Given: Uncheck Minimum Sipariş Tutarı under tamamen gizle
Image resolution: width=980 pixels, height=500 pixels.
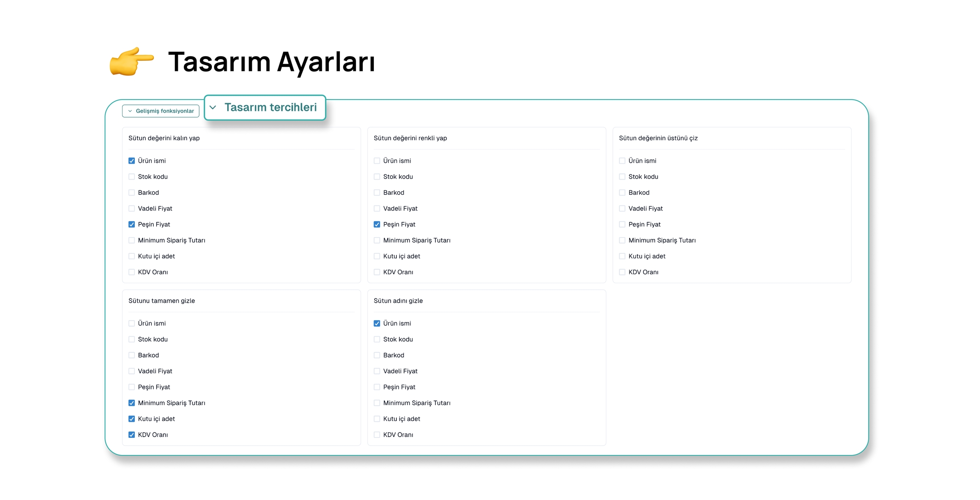Looking at the screenshot, I should pos(132,403).
